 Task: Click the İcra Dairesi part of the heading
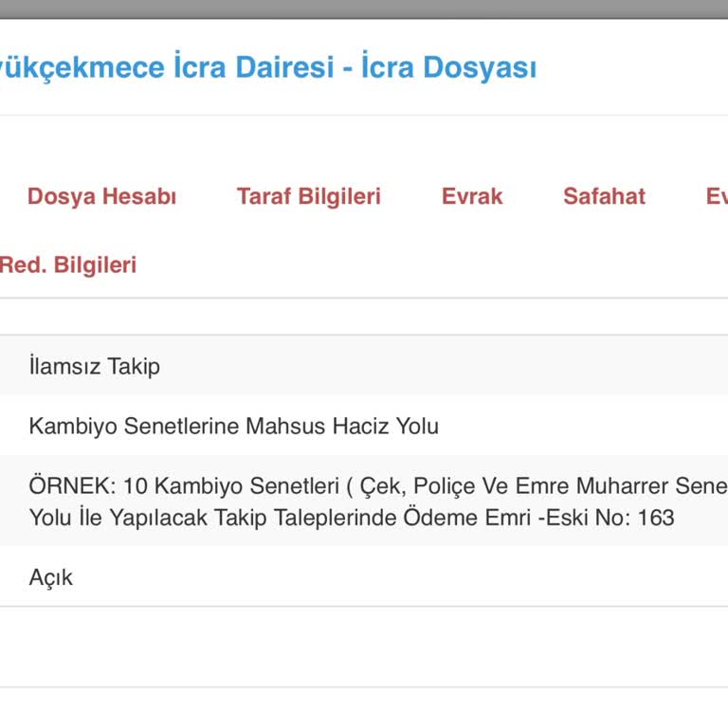click(254, 68)
